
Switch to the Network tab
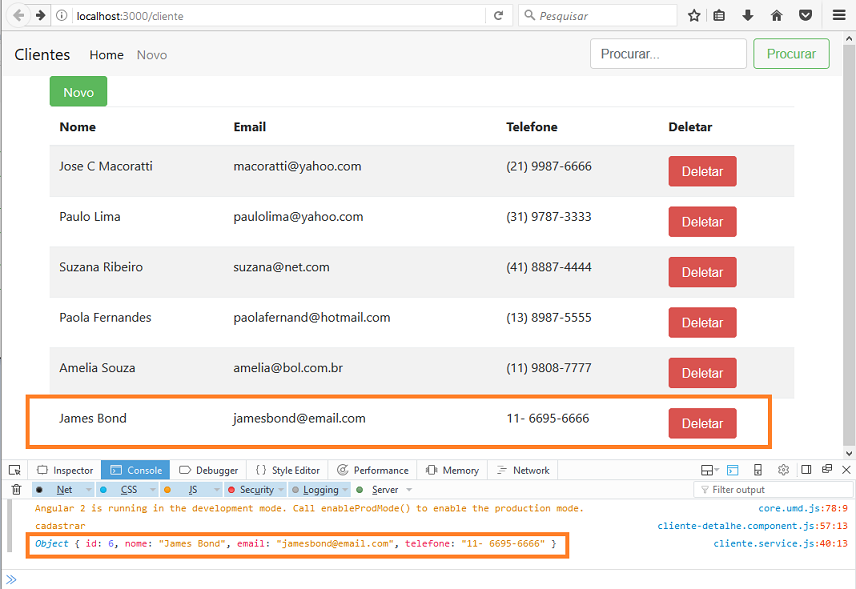click(523, 470)
